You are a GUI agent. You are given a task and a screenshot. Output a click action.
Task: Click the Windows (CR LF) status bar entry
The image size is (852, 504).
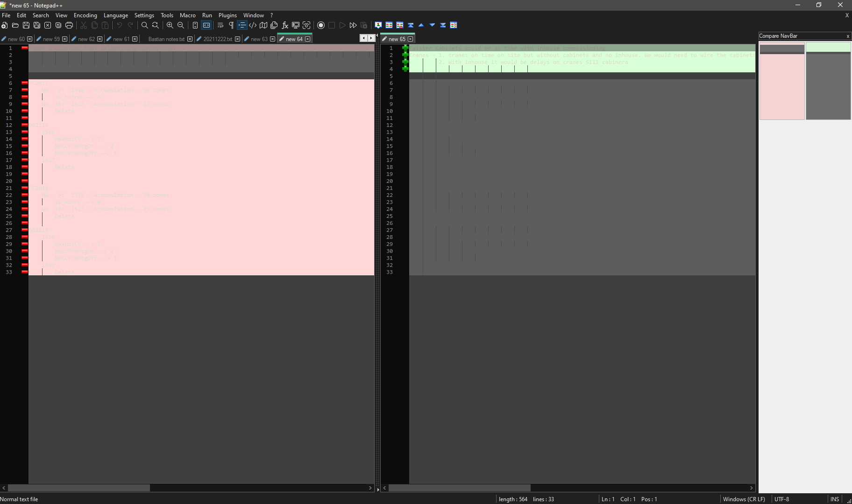pyautogui.click(x=744, y=499)
